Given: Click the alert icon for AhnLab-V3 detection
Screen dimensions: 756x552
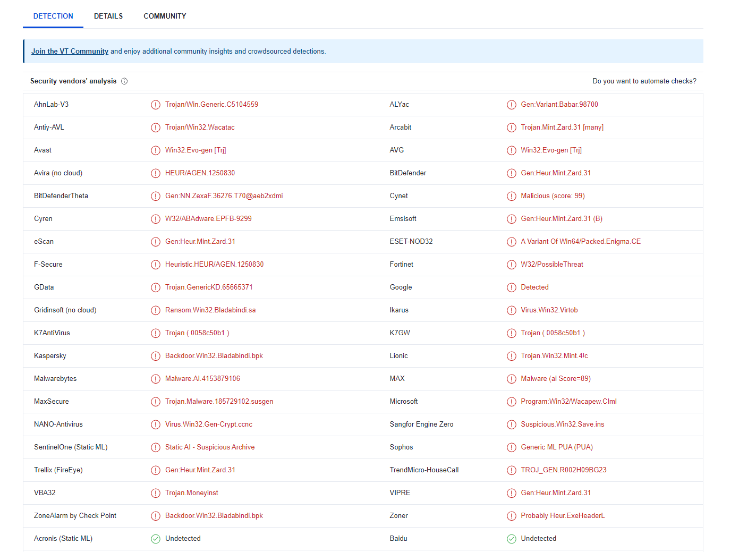Looking at the screenshot, I should click(x=156, y=105).
